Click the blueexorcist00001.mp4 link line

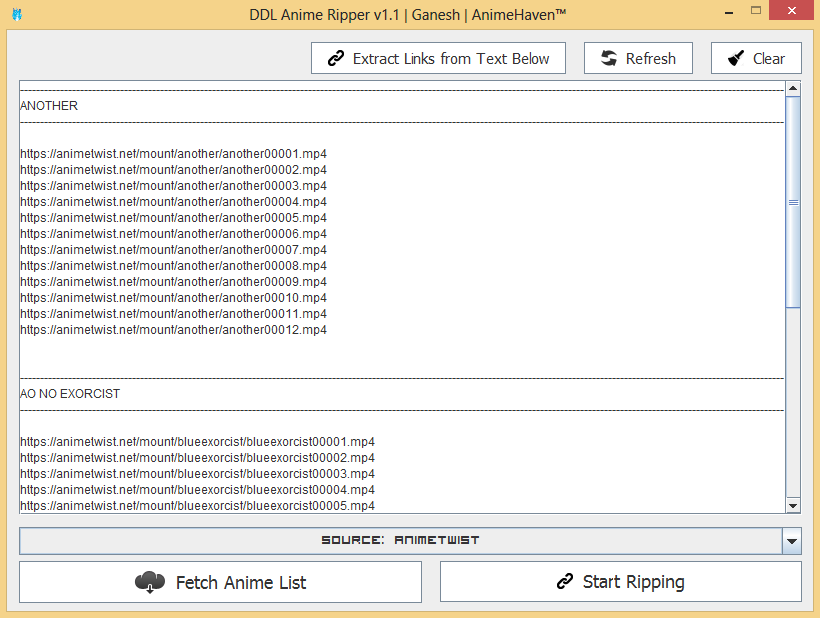tap(198, 442)
